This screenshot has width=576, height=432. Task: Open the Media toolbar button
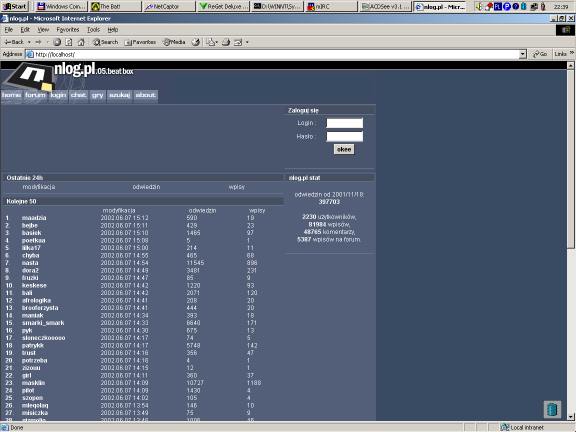point(174,42)
